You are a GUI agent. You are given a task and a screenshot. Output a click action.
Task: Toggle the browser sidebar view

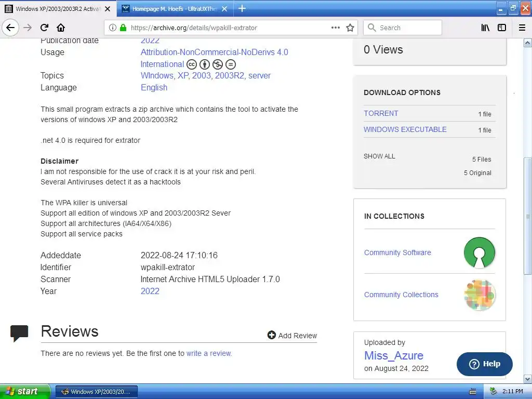[502, 28]
